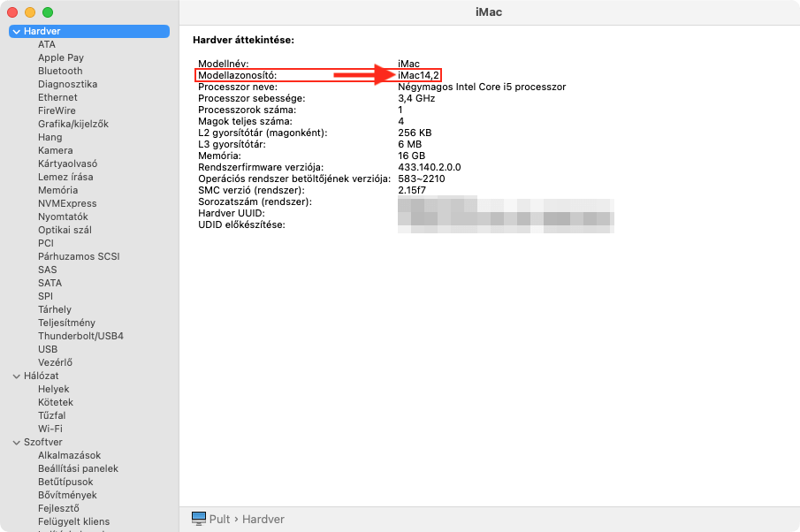Open Tárhely in the sidebar
Image resolution: width=800 pixels, height=532 pixels.
(x=55, y=309)
